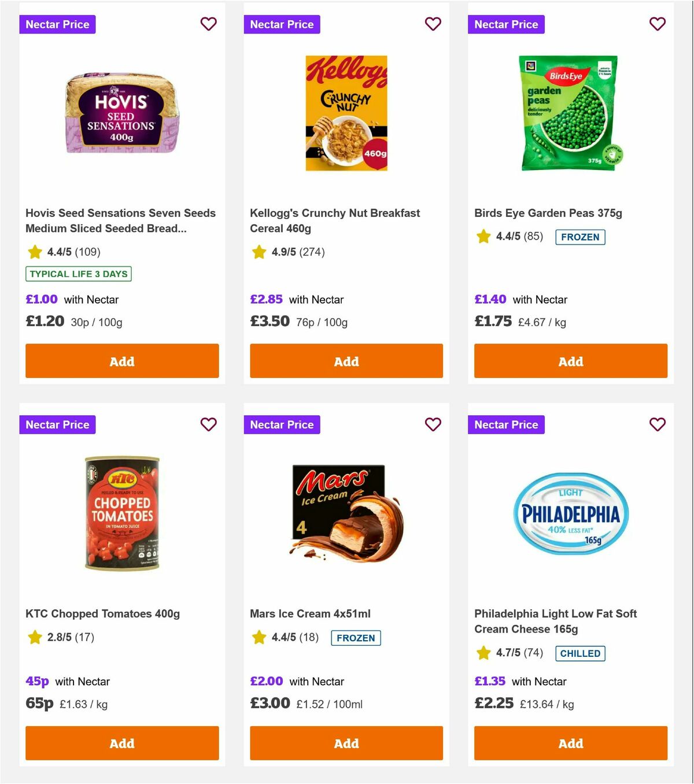Click the star icon beside Mars Ice Cream rating
694x784 pixels.
[258, 637]
